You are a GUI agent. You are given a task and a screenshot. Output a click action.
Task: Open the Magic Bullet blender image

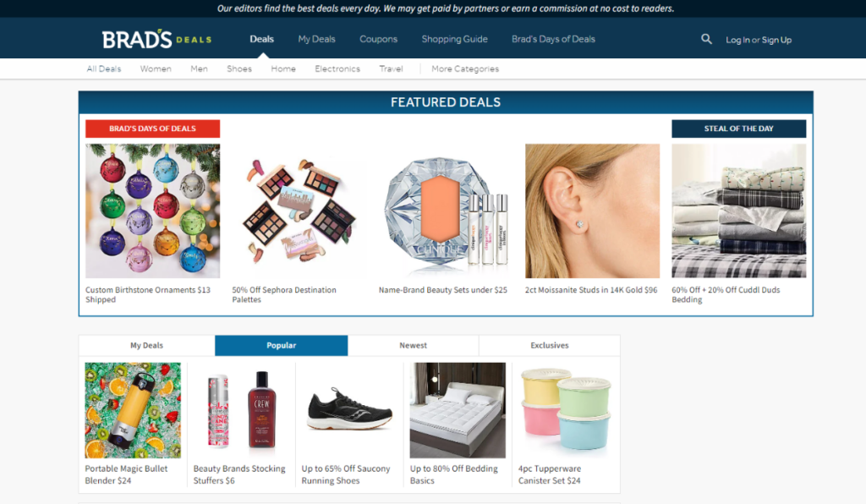click(x=133, y=410)
